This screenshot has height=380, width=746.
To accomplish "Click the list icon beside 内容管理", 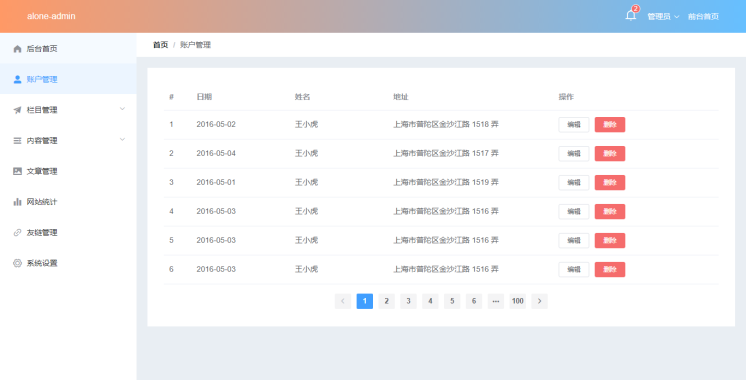I will (x=18, y=141).
